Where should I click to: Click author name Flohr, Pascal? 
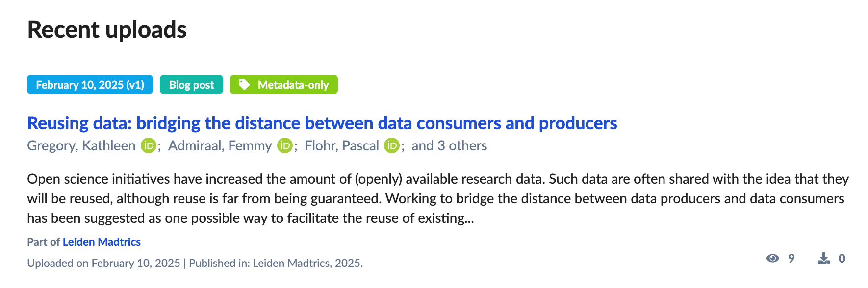click(342, 146)
